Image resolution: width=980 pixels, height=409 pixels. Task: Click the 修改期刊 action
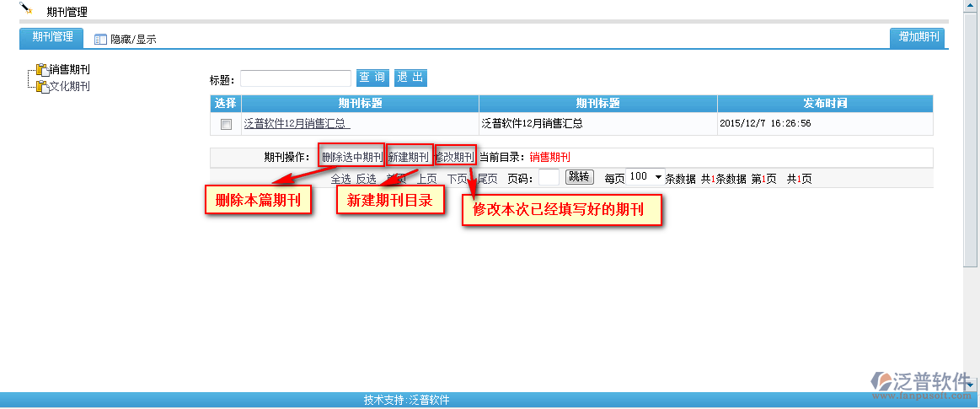pyautogui.click(x=456, y=157)
